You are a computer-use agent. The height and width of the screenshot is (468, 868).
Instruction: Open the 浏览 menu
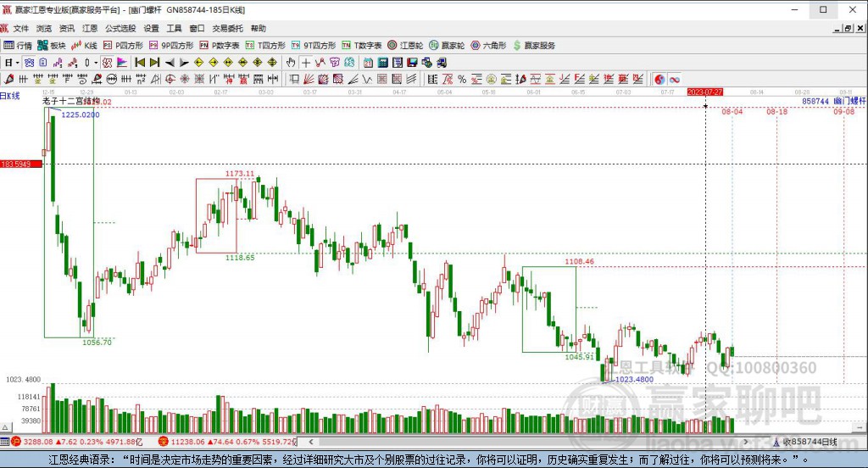coord(44,28)
